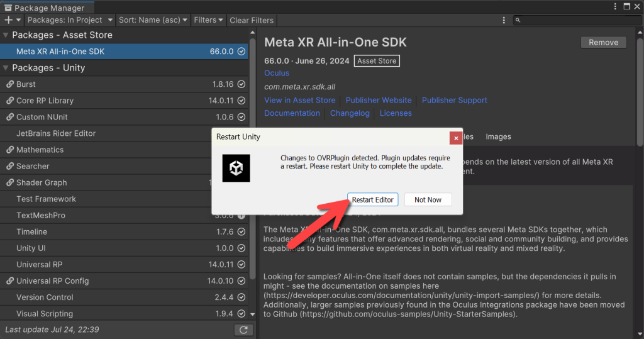Image resolution: width=644 pixels, height=339 pixels.
Task: Open the add package dropdown arrow
Action: coord(18,20)
